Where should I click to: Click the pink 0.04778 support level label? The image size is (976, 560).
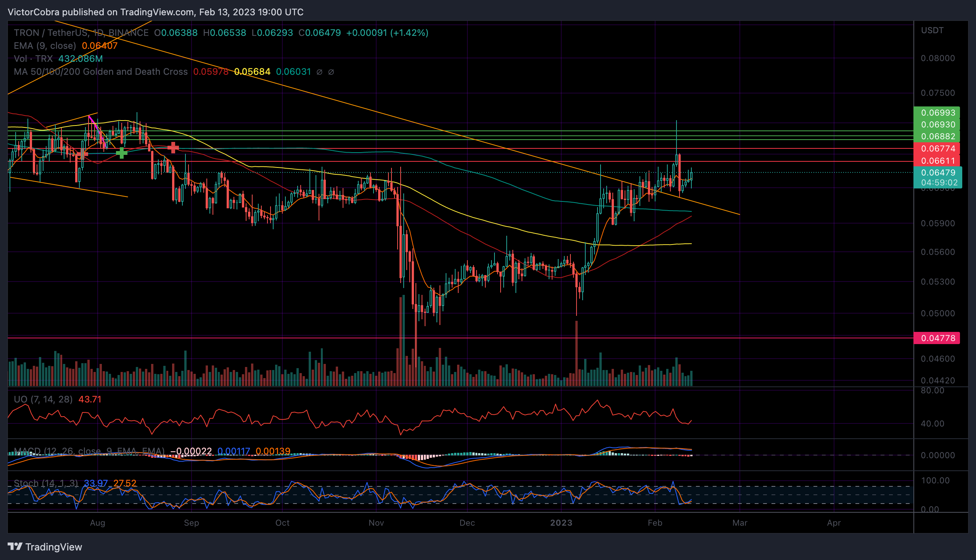[x=937, y=338]
